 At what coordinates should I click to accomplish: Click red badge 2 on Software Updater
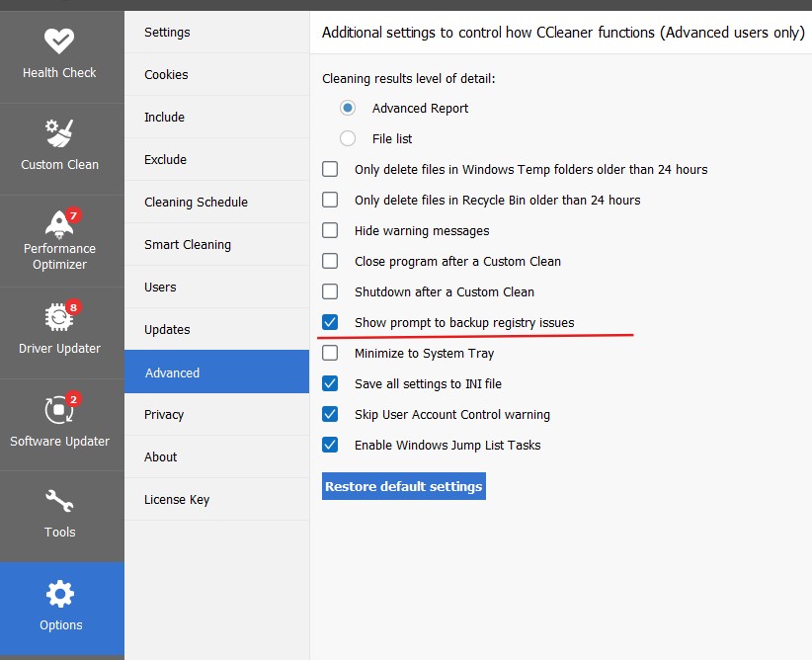(x=73, y=399)
